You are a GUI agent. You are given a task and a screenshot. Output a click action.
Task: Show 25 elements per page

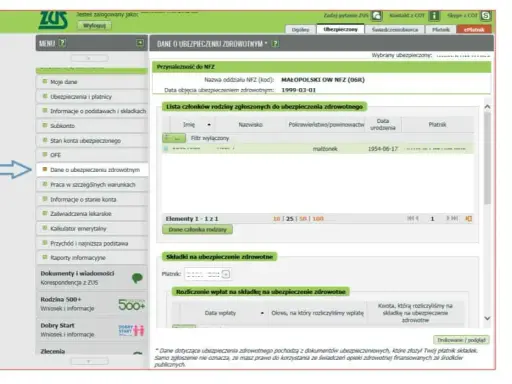point(290,219)
